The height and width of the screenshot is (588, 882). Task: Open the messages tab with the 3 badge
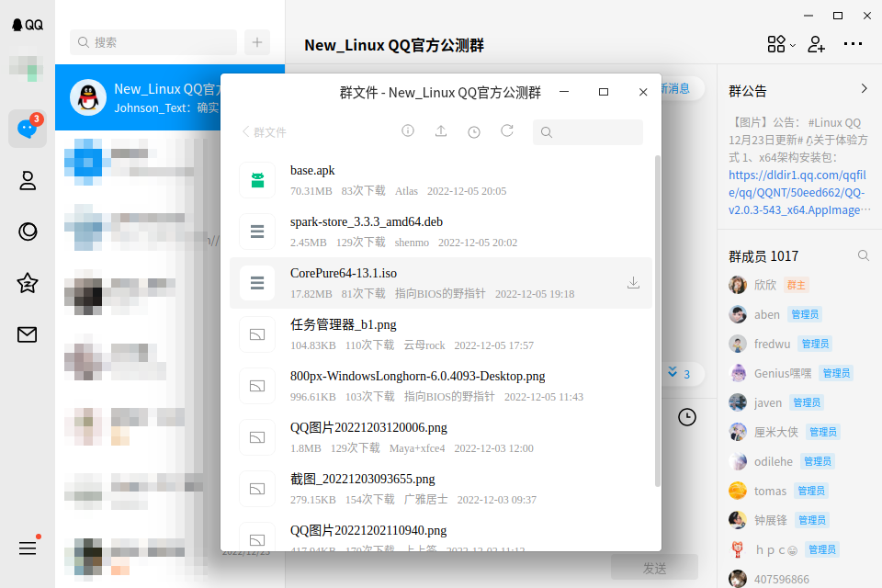tap(27, 129)
